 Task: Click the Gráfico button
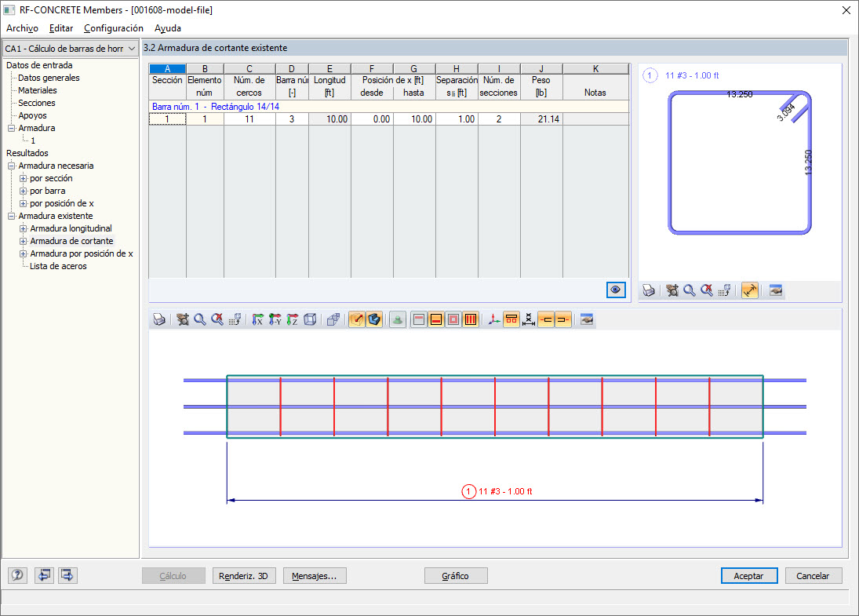[x=456, y=576]
